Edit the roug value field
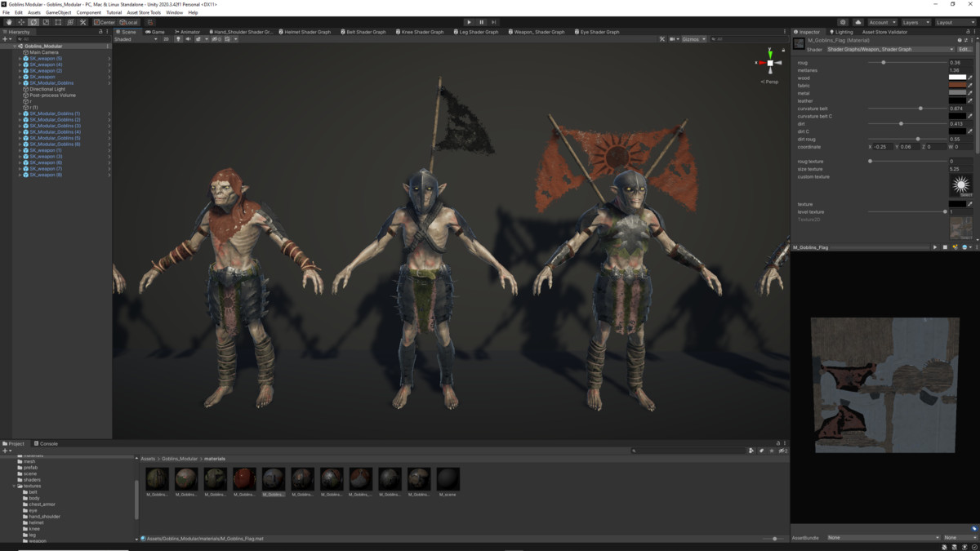 (960, 62)
